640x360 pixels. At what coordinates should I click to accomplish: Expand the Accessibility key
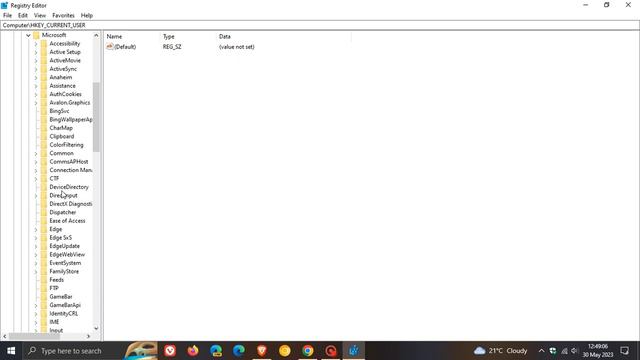coord(36,44)
